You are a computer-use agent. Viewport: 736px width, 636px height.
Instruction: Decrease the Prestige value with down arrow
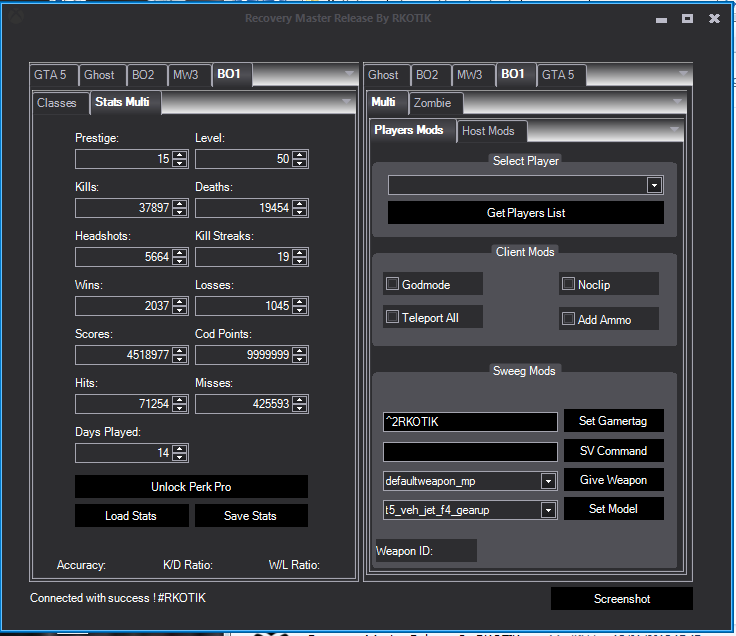tap(179, 163)
